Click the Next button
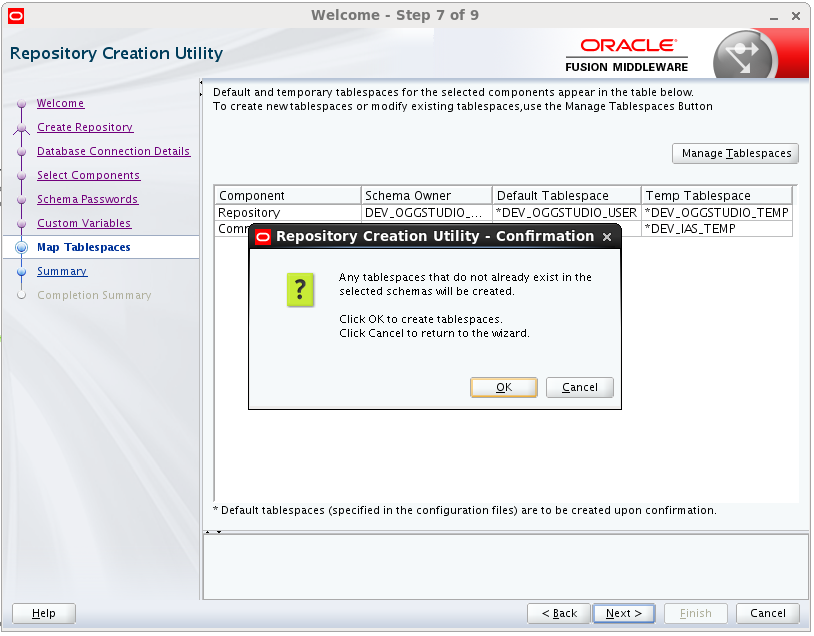The image size is (814, 636). click(x=623, y=613)
